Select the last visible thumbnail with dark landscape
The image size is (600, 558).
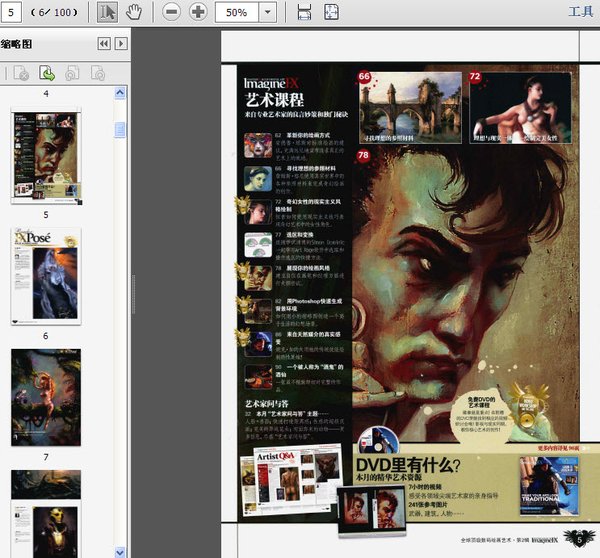46,513
